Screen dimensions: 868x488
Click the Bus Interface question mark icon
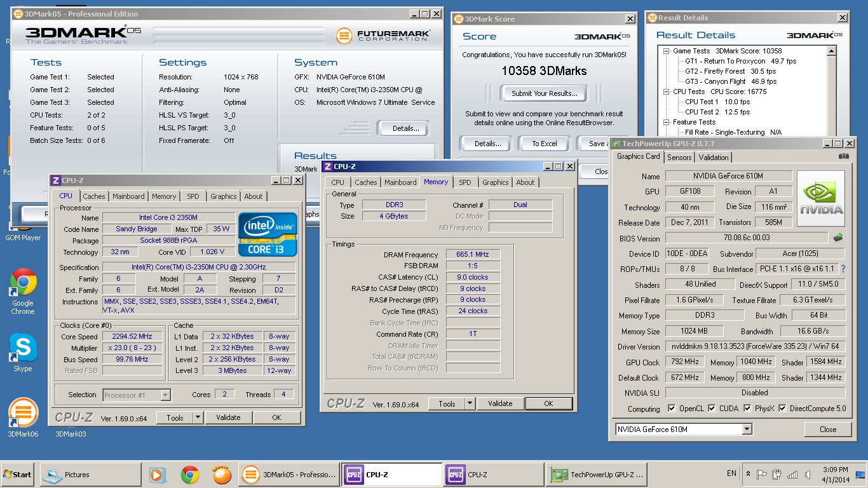[843, 269]
